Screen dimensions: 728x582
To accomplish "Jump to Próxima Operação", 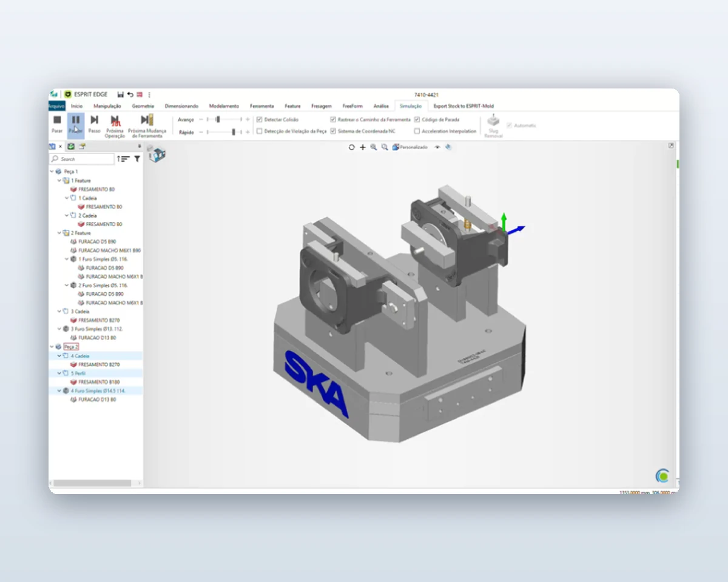I will 115,127.
